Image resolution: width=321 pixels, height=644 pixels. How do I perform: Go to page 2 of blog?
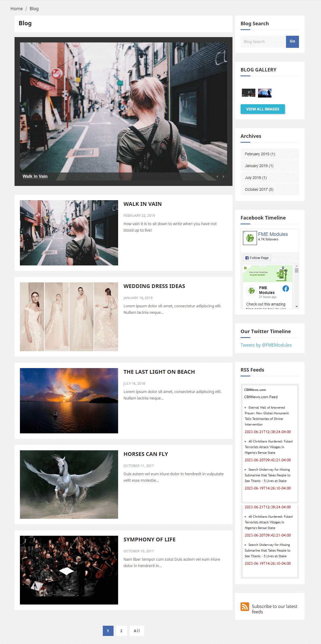[x=121, y=631]
